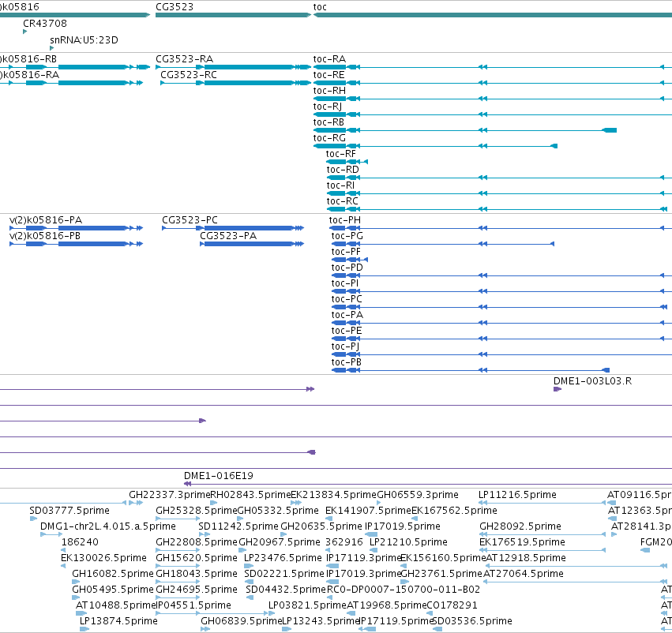672x633 pixels.
Task: Click the toc-RE transcript label
Action: 328,74
